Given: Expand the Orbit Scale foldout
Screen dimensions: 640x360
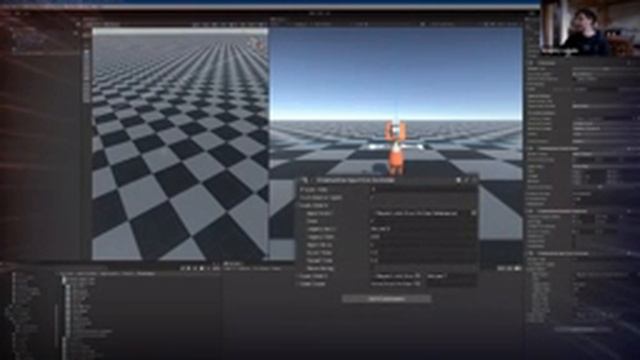Looking at the screenshot, I should point(298,284).
